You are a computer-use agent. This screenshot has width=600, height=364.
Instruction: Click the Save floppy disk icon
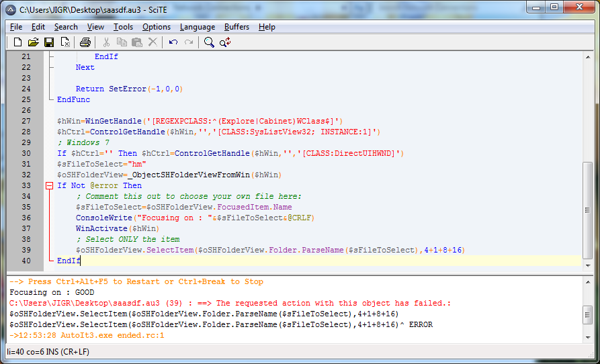click(49, 42)
